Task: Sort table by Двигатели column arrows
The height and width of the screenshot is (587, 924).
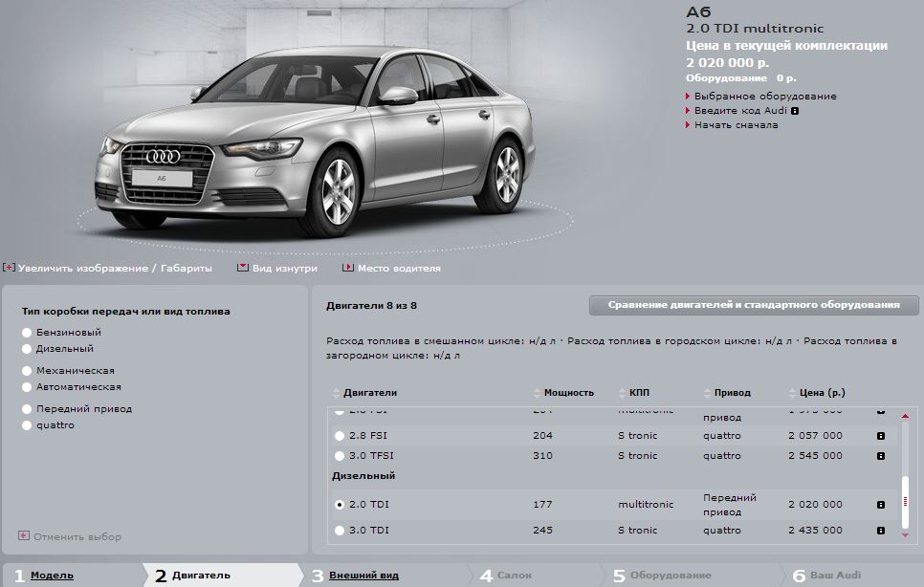Action: click(337, 393)
